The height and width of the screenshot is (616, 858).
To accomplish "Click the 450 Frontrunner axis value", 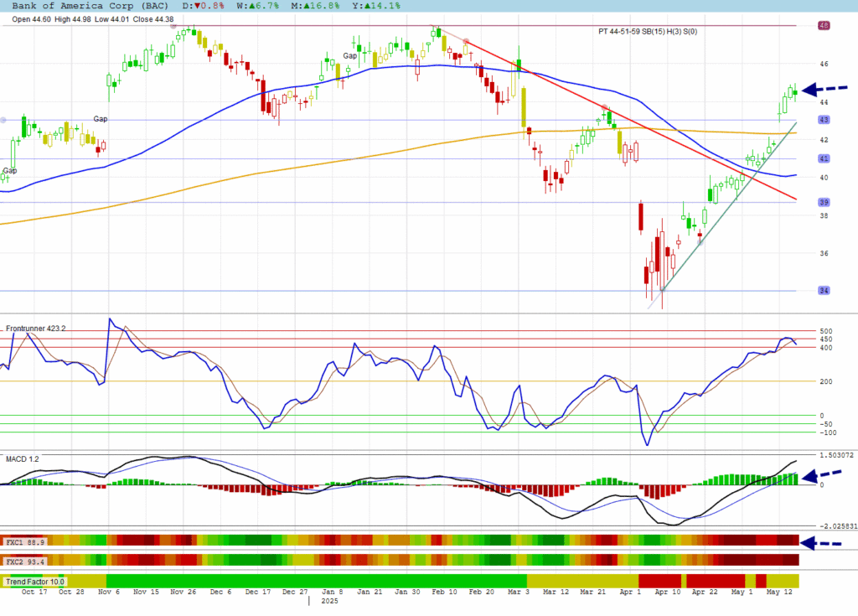I will [825, 339].
